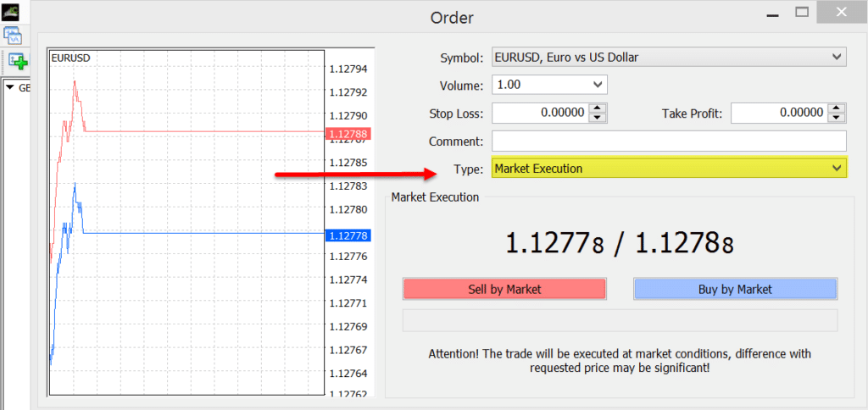Screen dimensions: 868x410
Task: Expand the Volume dropdown list
Action: coord(549,85)
